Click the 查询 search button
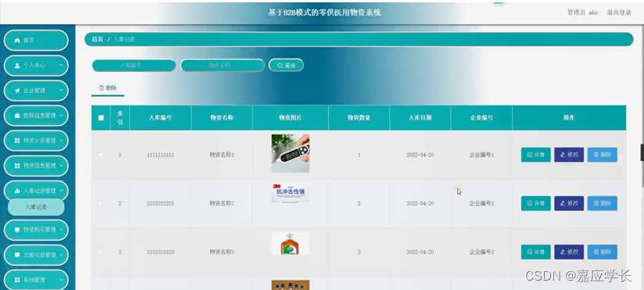644x290 pixels. tap(286, 66)
